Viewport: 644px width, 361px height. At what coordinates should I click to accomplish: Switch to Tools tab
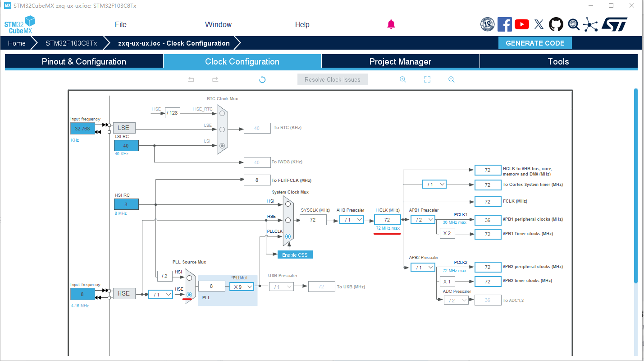point(558,61)
